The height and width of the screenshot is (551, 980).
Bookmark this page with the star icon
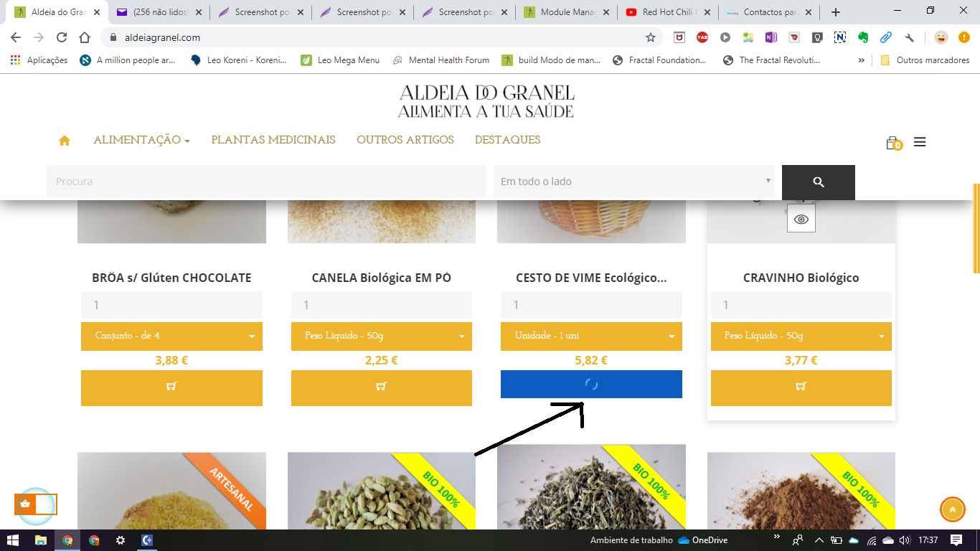pos(651,37)
